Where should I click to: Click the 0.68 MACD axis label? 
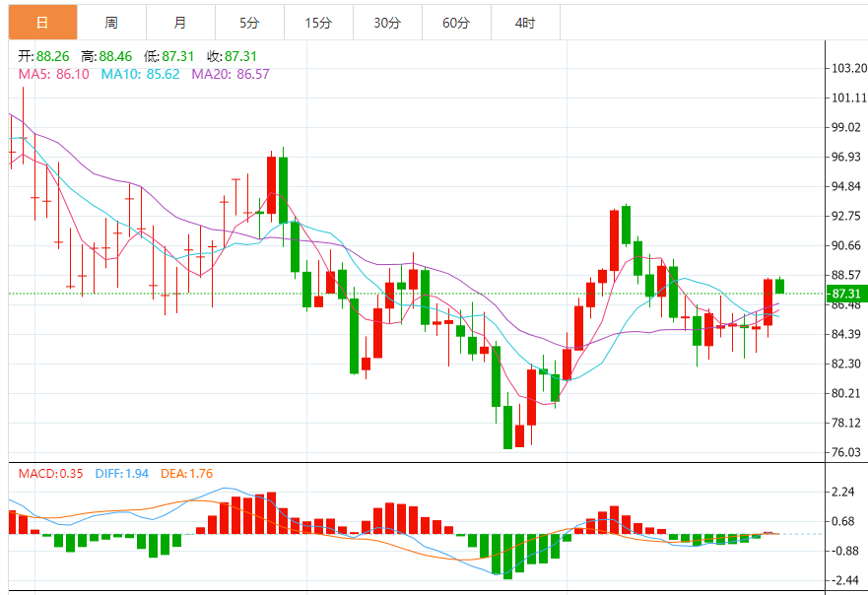pyautogui.click(x=843, y=521)
